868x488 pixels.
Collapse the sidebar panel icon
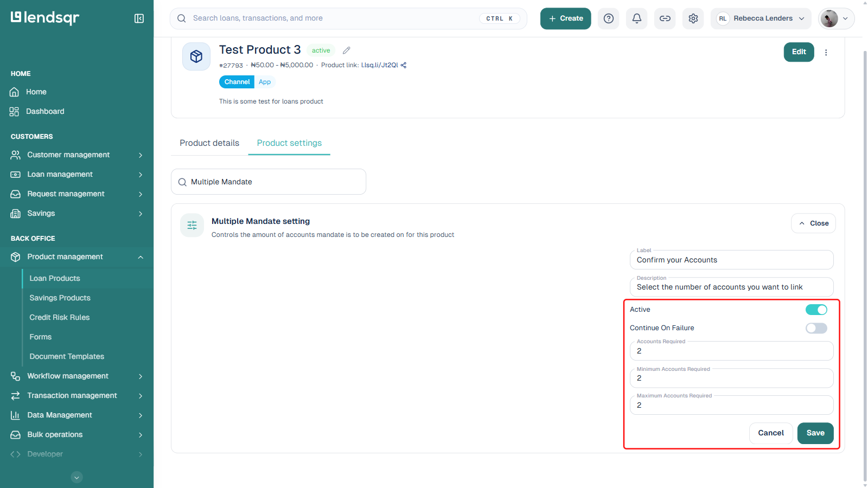(x=139, y=18)
